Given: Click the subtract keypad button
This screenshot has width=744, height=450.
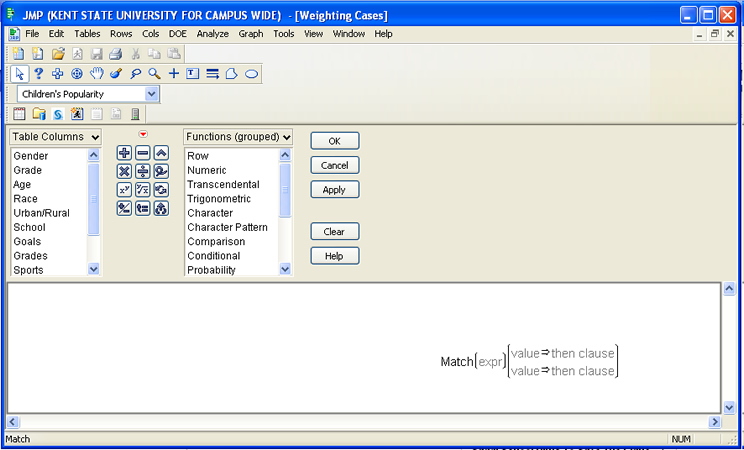Looking at the screenshot, I should pyautogui.click(x=142, y=153).
